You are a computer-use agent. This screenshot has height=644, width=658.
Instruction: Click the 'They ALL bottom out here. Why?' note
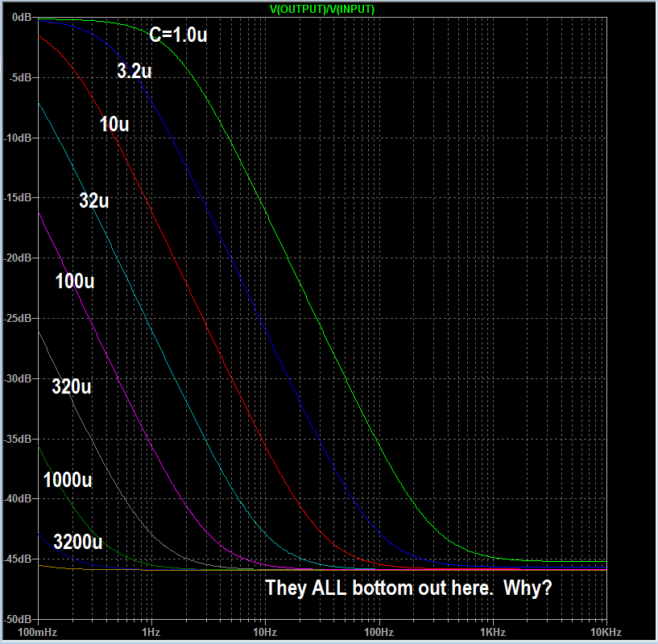coord(408,588)
